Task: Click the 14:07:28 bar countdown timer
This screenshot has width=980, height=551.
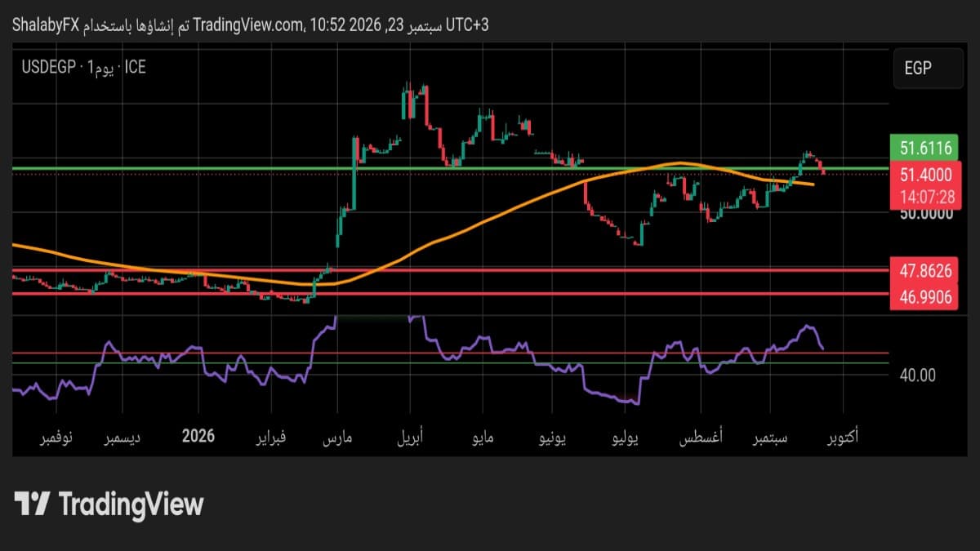Action: [x=925, y=197]
